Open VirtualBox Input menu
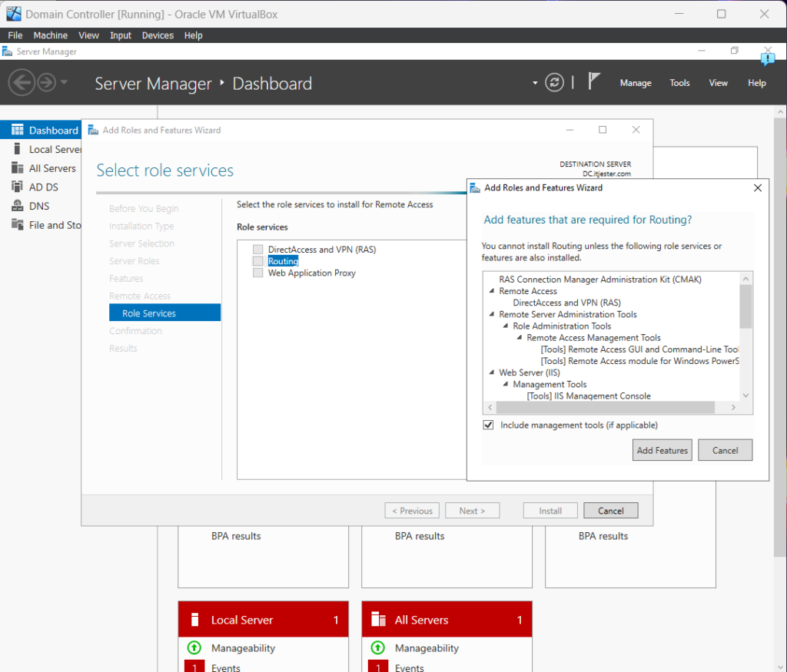Image resolution: width=787 pixels, height=672 pixels. pyautogui.click(x=121, y=35)
